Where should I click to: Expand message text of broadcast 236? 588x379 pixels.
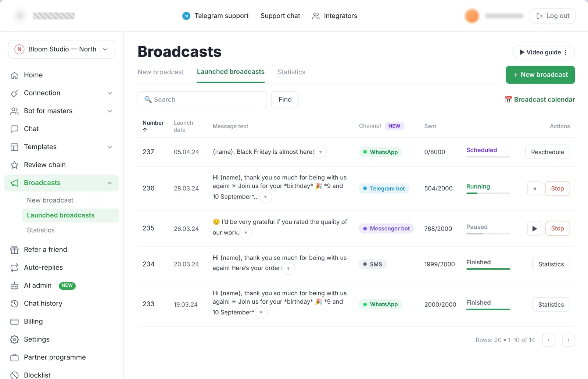[265, 197]
